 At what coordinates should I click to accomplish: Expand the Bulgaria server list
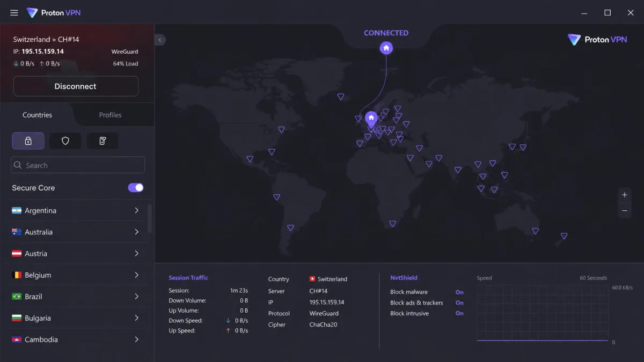click(x=137, y=318)
